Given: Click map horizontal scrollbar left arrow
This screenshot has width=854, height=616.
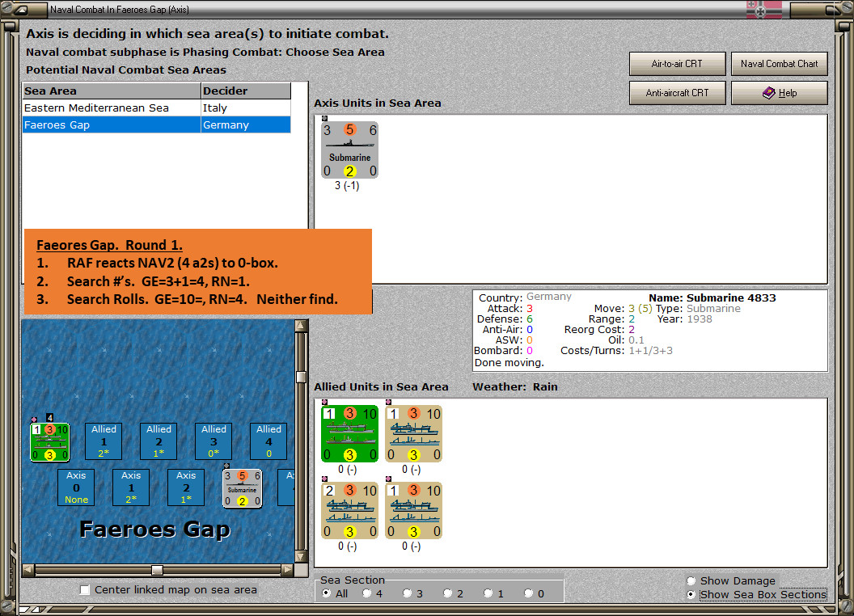Looking at the screenshot, I should (x=28, y=570).
